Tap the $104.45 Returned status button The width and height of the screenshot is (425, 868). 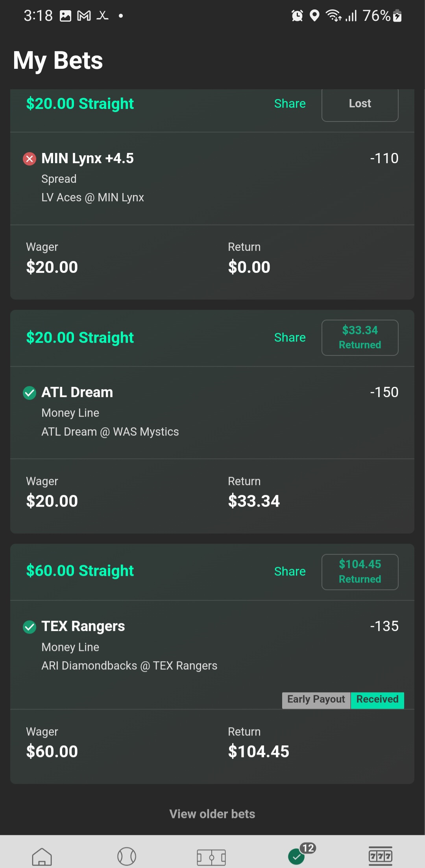click(360, 572)
